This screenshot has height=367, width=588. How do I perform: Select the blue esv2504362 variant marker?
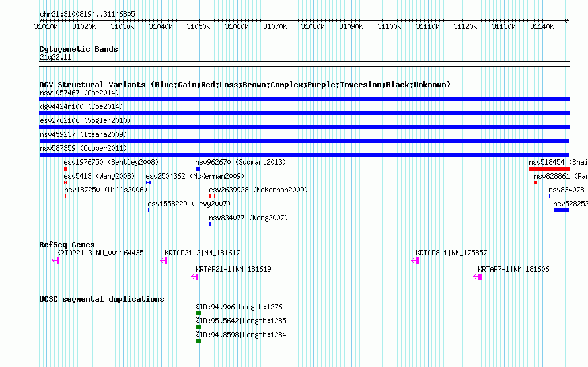[x=148, y=183]
